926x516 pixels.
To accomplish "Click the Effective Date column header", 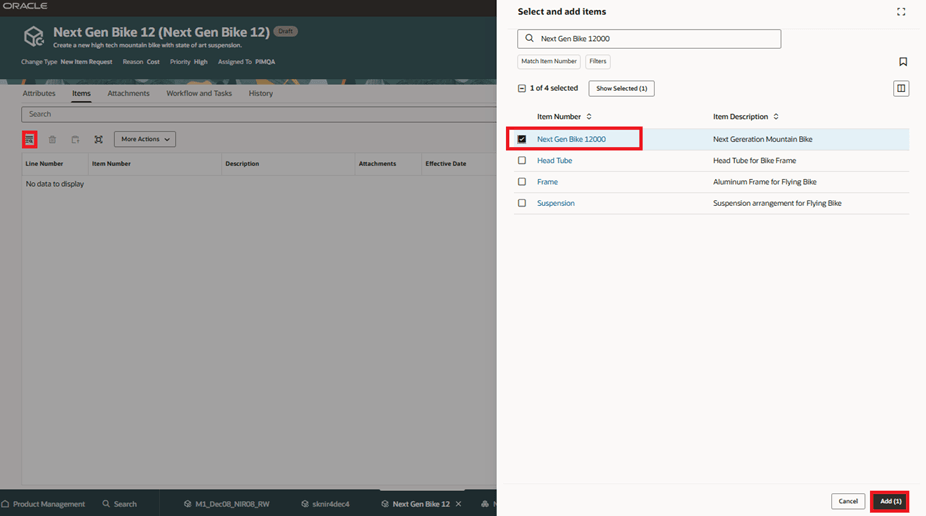I will tap(446, 164).
